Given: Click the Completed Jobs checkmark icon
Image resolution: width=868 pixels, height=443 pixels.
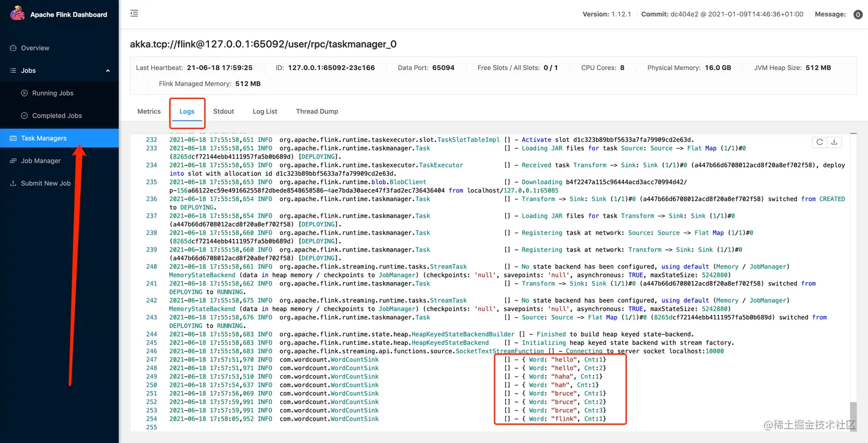Looking at the screenshot, I should click(x=24, y=115).
